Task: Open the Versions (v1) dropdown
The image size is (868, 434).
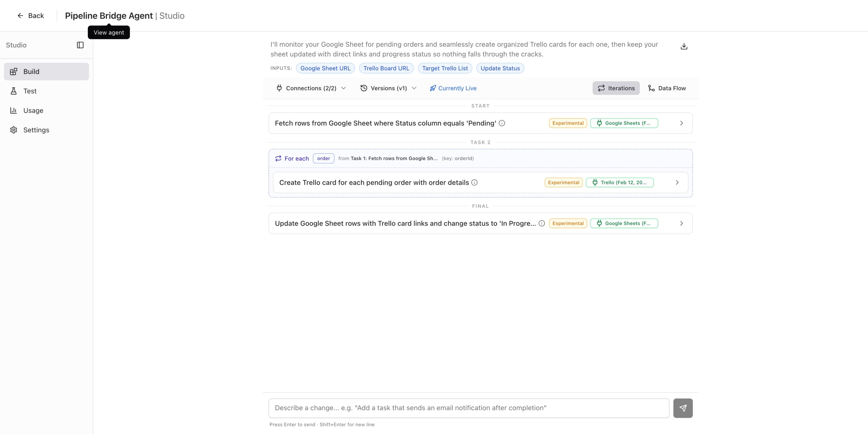Action: coord(388,88)
